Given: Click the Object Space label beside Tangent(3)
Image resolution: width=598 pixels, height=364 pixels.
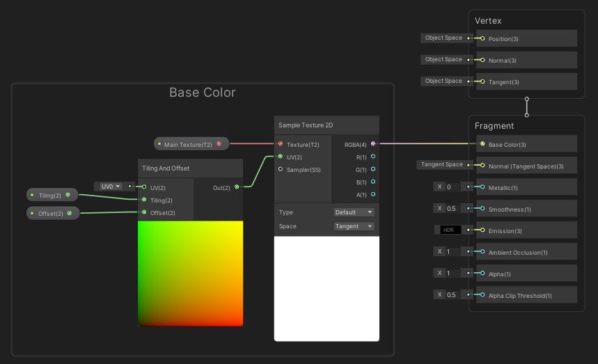Looking at the screenshot, I should pos(443,81).
